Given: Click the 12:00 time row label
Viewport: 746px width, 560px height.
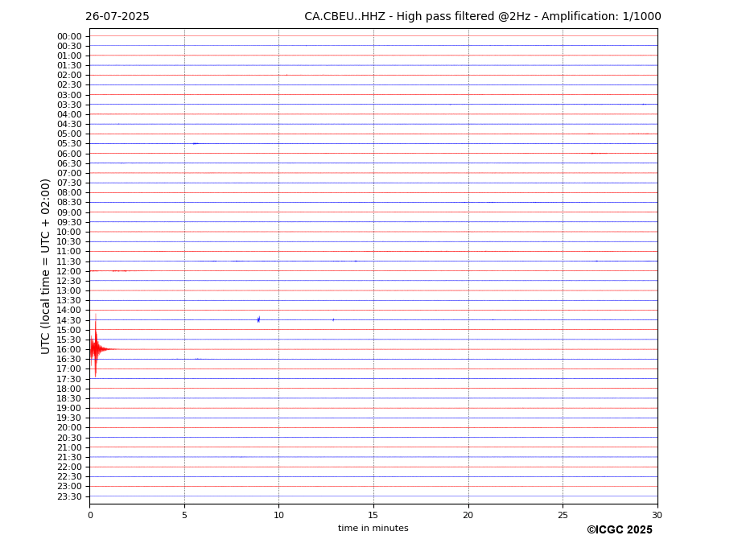Looking at the screenshot, I should point(69,271).
